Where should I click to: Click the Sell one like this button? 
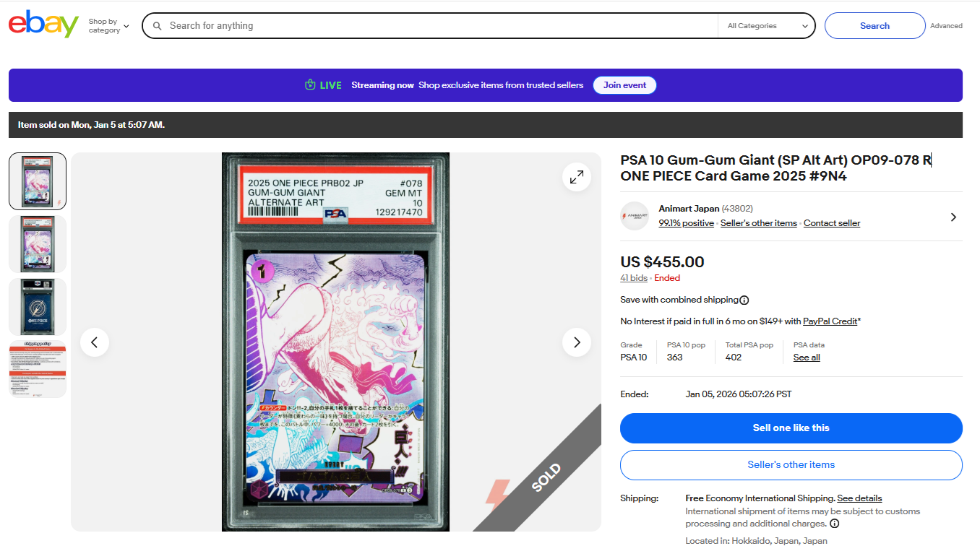click(791, 428)
